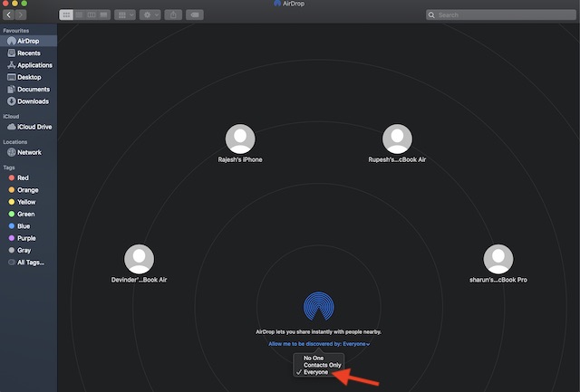Select the Purple tag

pyautogui.click(x=28, y=238)
